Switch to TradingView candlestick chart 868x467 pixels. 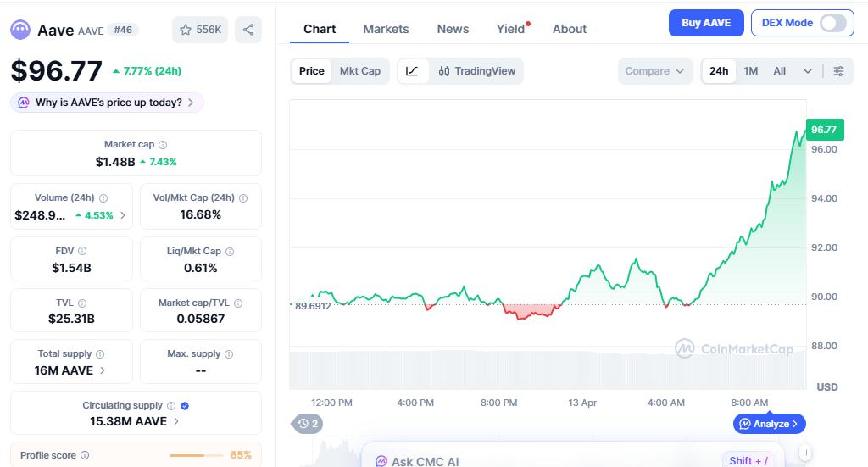[476, 71]
